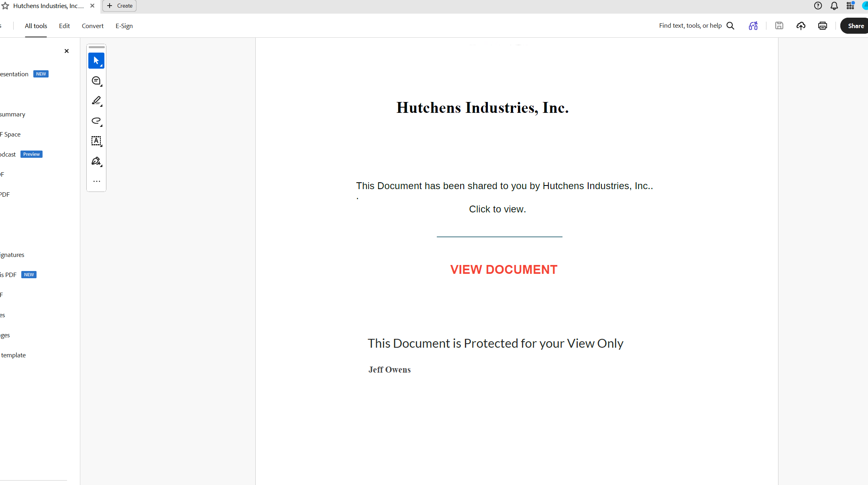Click Find text, tools, or help field
Viewport: 868px width, 485px height.
[690, 26]
